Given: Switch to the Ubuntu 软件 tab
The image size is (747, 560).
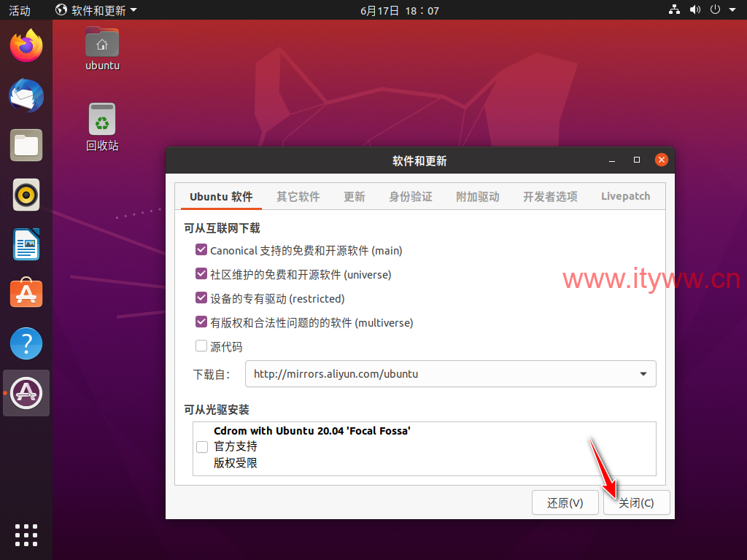Looking at the screenshot, I should tap(221, 197).
